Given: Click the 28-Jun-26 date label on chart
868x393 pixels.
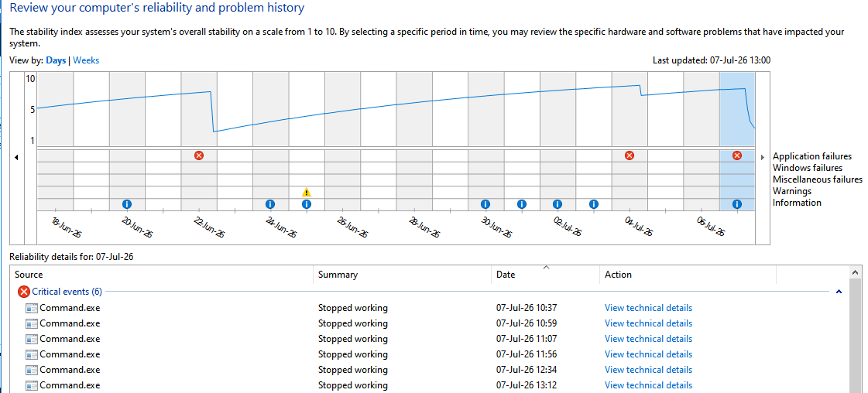Looking at the screenshot, I should click(424, 227).
